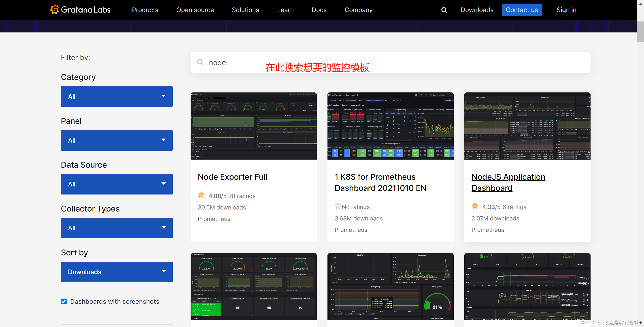Click Prometheus under Node Exporter Full

[x=214, y=219]
